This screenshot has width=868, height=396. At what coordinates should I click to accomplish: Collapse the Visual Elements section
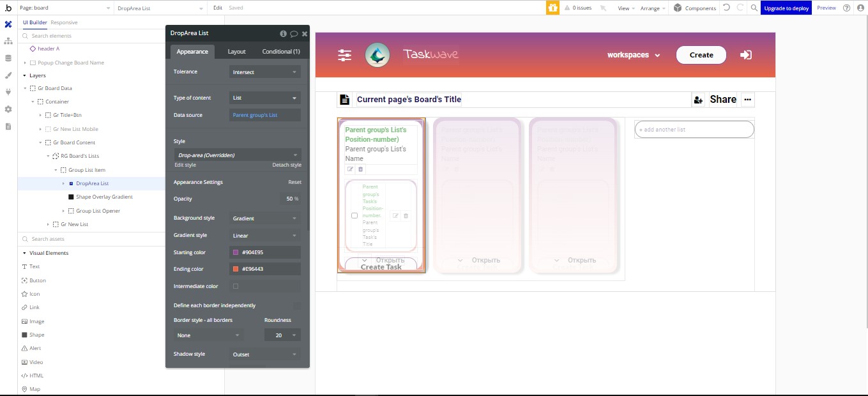pos(24,253)
